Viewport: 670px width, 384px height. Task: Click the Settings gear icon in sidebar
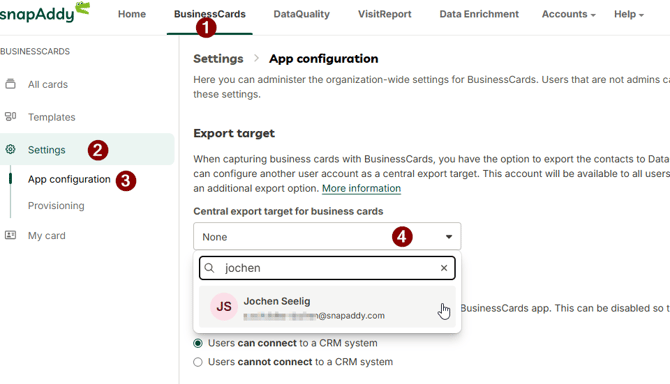pos(10,149)
